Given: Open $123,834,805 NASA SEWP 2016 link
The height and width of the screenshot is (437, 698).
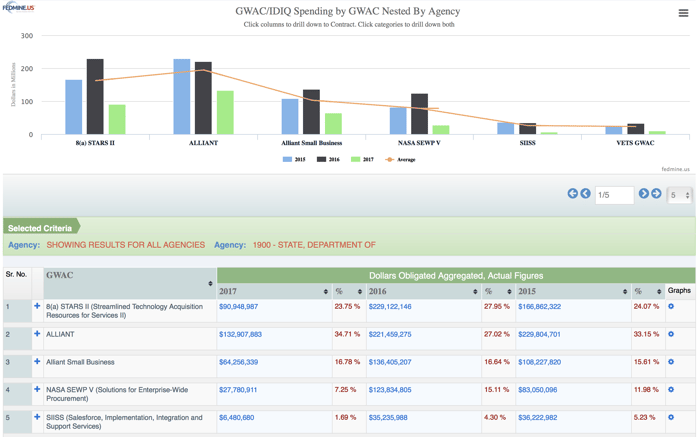Looking at the screenshot, I should (390, 390).
